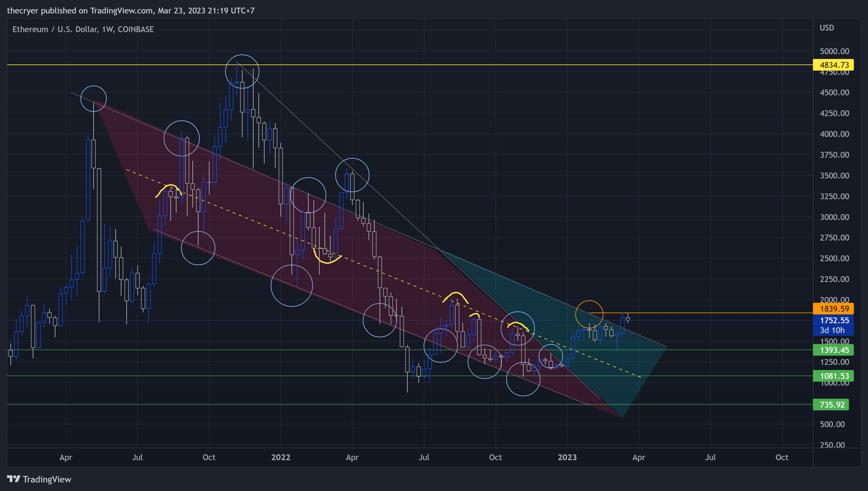
Task: Click the 2750.00 price axis value
Action: pos(835,238)
